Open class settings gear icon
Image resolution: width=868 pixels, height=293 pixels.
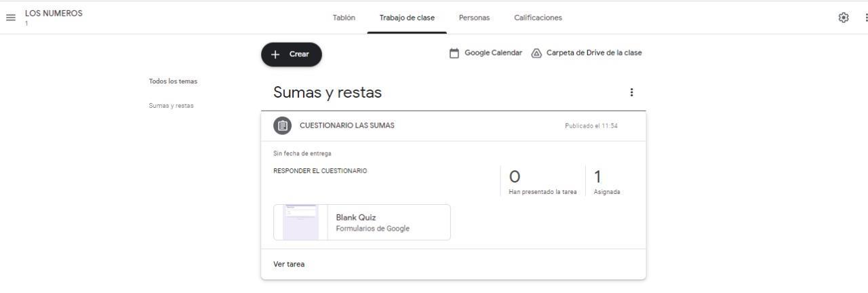(x=844, y=18)
